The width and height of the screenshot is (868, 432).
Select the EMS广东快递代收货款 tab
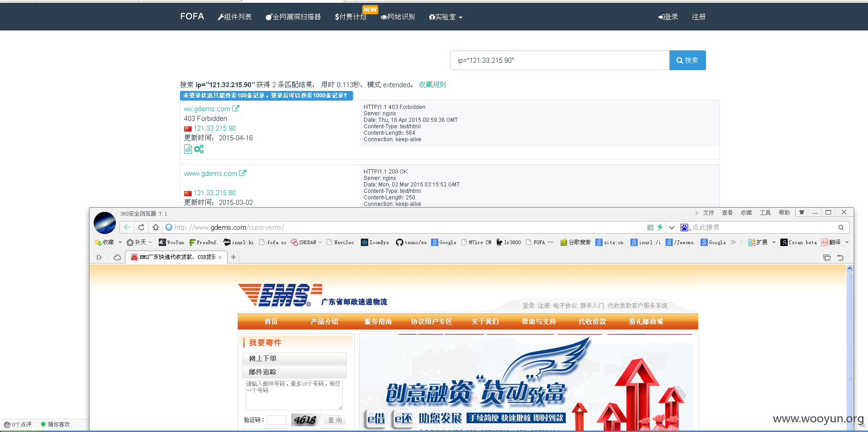[176, 257]
